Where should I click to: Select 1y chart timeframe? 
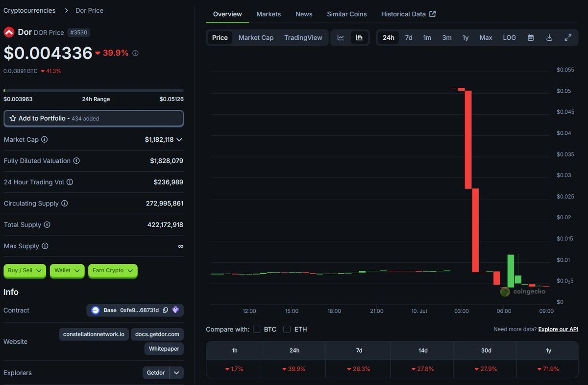tap(465, 38)
